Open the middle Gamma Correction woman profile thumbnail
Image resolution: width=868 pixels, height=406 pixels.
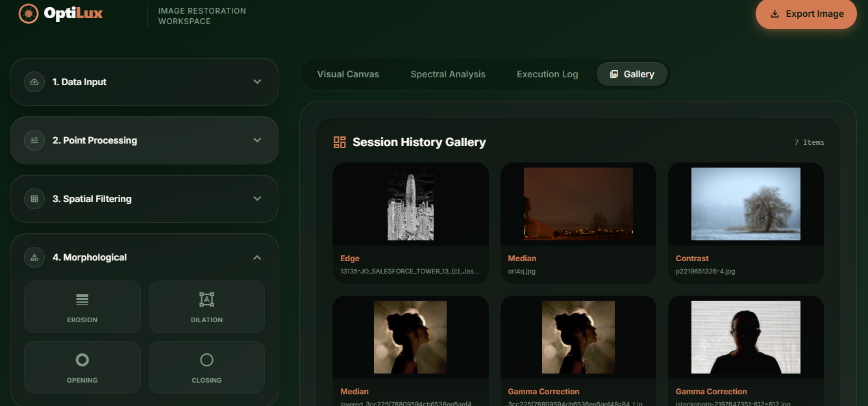(578, 337)
